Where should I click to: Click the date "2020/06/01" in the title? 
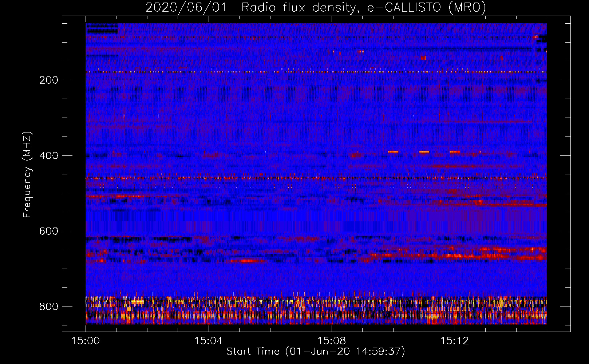[186, 8]
